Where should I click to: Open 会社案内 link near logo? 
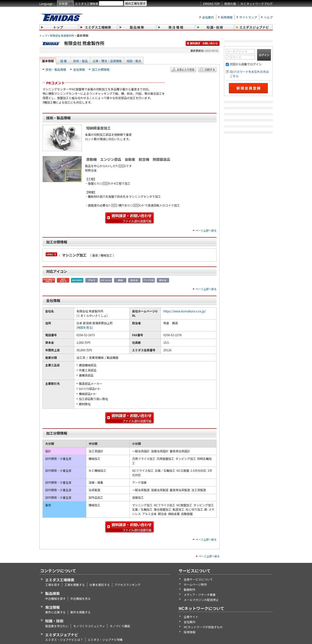208,17
